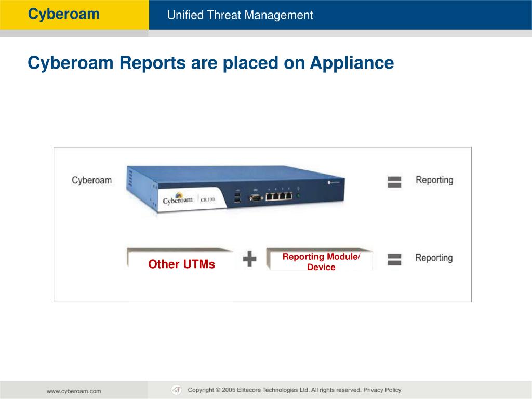Viewport: 532px width, 399px height.
Task: Select the slide title 'Cyberoam Reports are placed on Appliance'
Action: [211, 63]
